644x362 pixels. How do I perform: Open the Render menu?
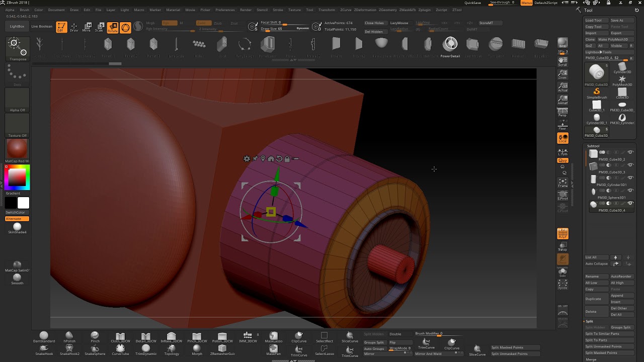(x=246, y=10)
